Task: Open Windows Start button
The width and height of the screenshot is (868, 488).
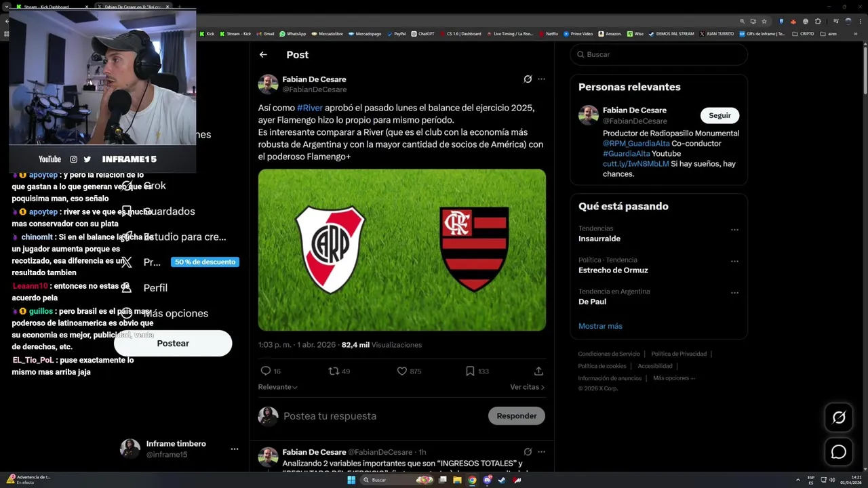Action: click(351, 480)
